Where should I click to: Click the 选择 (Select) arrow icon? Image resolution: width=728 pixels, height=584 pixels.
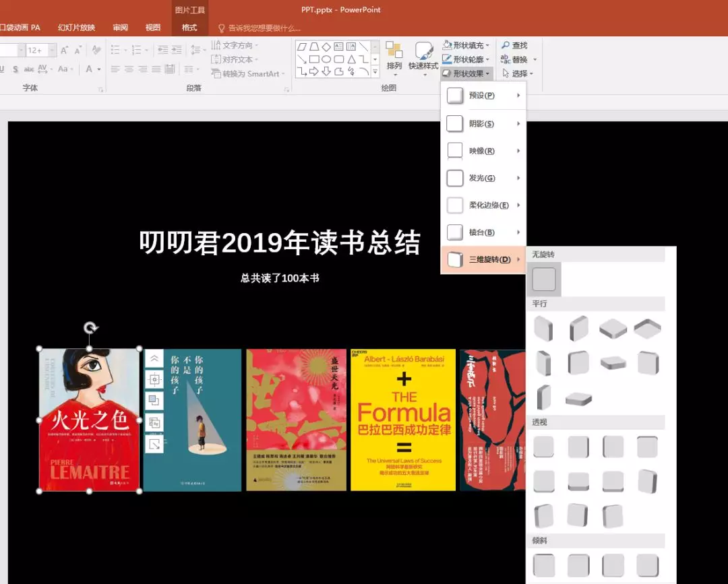[507, 73]
